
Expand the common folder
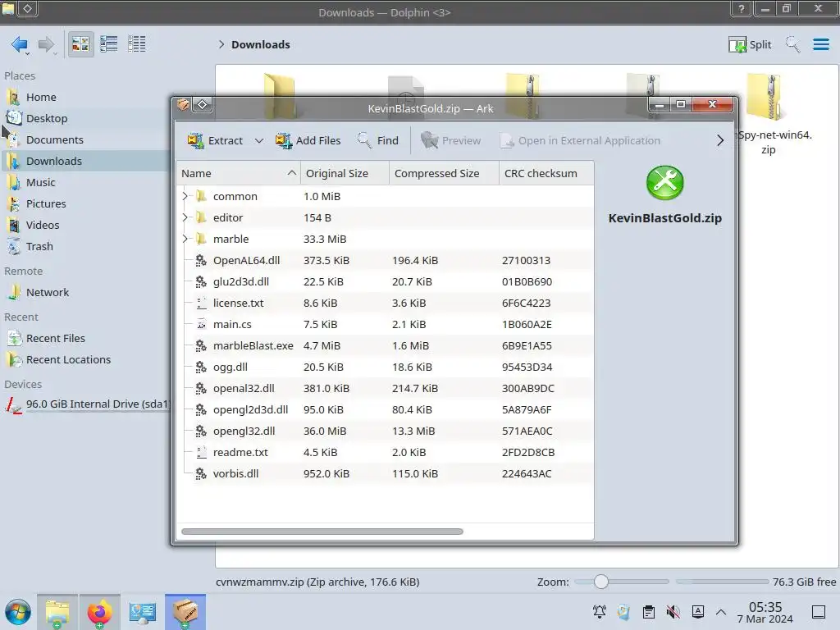click(185, 196)
